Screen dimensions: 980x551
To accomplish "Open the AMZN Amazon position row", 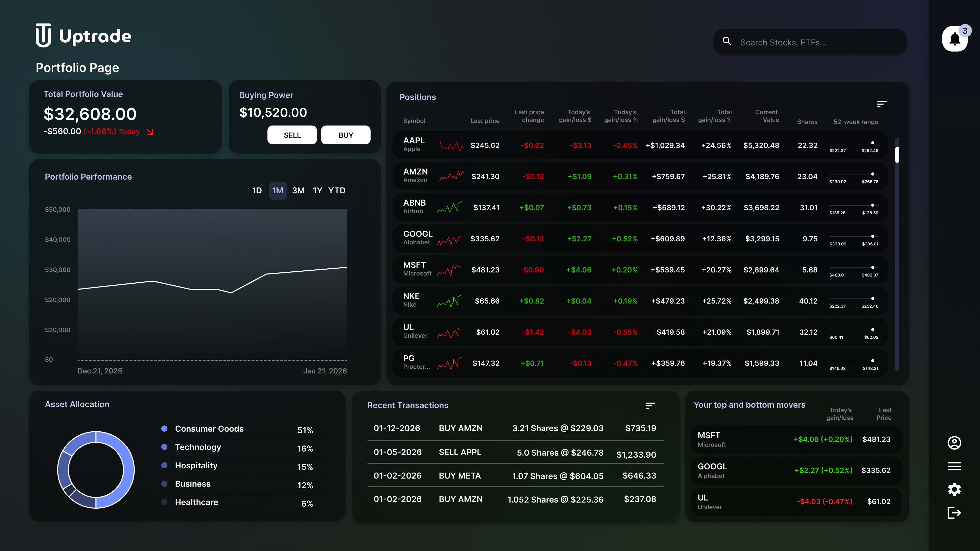I will coord(640,177).
